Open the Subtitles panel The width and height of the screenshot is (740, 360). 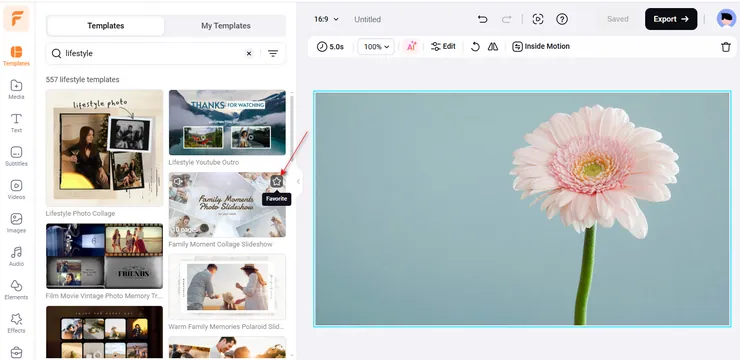(x=16, y=156)
